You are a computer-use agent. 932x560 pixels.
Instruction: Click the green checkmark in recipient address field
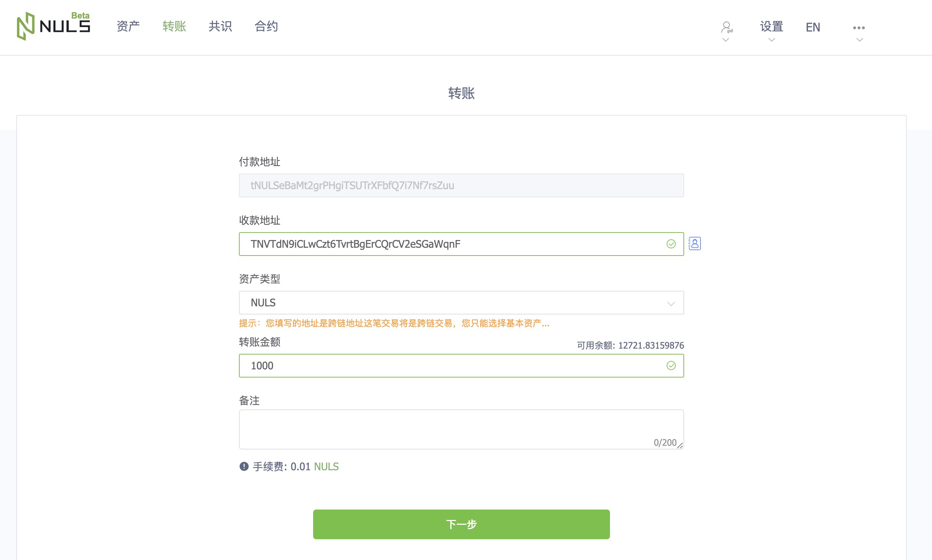671,244
